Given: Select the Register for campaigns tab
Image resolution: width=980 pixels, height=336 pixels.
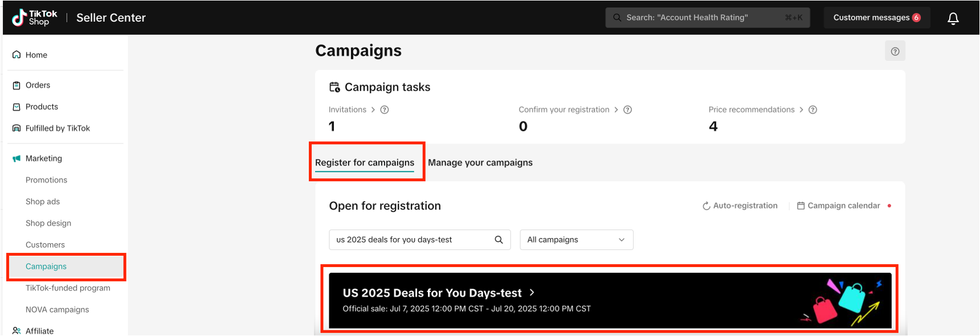Looking at the screenshot, I should pyautogui.click(x=365, y=163).
